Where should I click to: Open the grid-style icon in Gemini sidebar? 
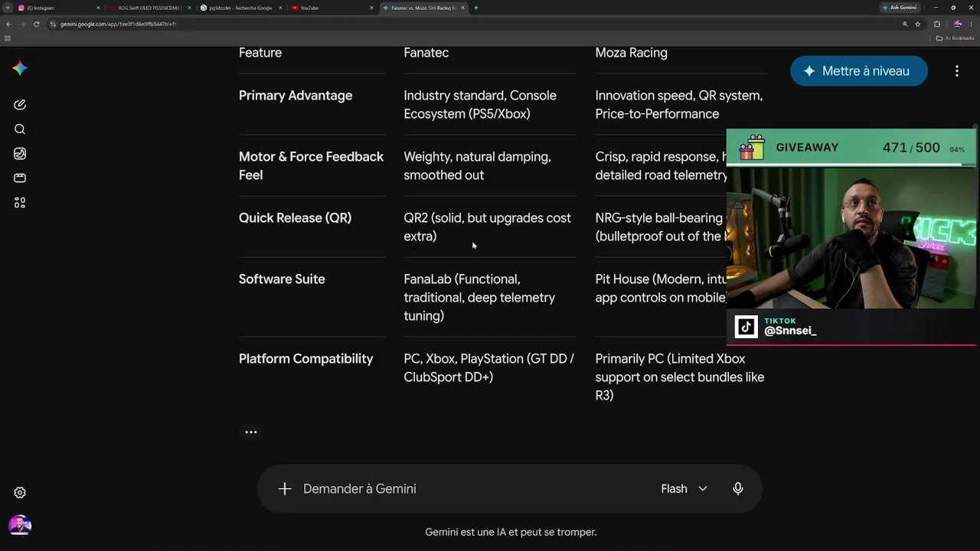[x=20, y=203]
